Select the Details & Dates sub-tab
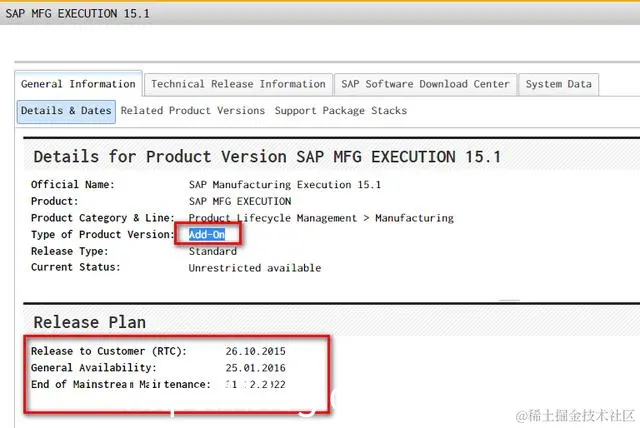Screen dimensions: 640x428 [x=66, y=111]
